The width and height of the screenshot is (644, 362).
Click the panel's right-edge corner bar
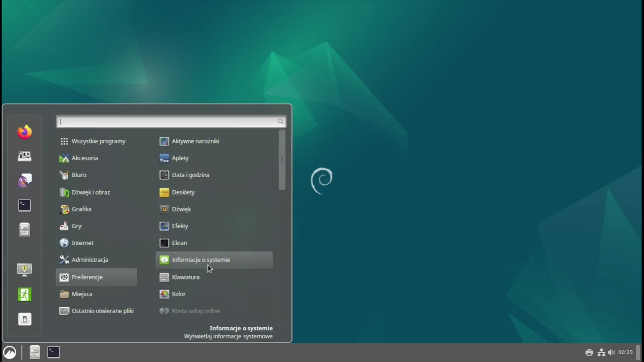(639, 352)
